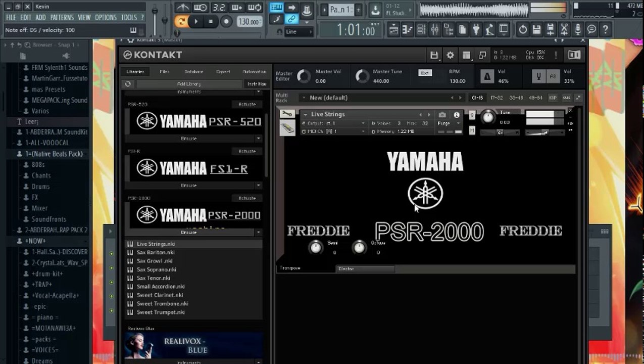Toggle the metronome icon in FL toolbar
The height and width of the screenshot is (364, 644).
(184, 8)
